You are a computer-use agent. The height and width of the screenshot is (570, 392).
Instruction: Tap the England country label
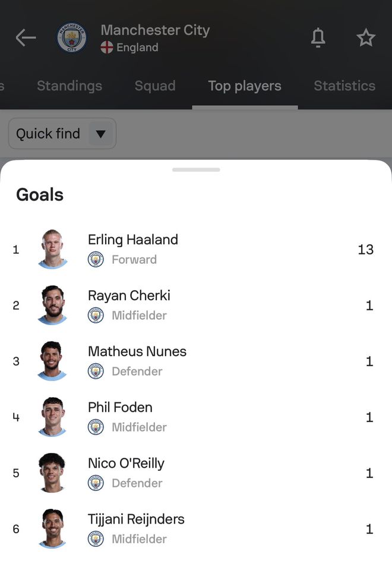(137, 48)
